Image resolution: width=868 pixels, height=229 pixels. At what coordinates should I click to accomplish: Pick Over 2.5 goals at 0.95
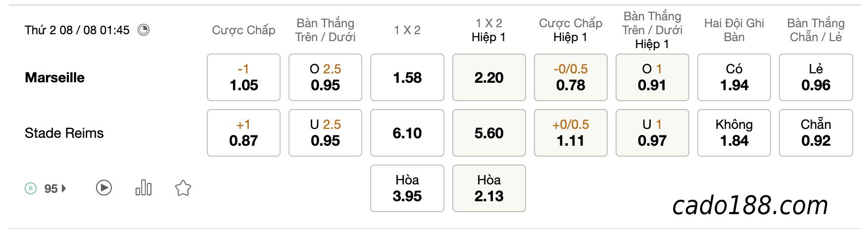[x=325, y=77]
